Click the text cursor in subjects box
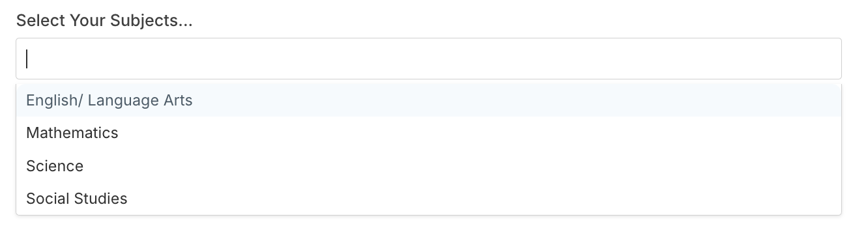The width and height of the screenshot is (868, 237). [27, 59]
